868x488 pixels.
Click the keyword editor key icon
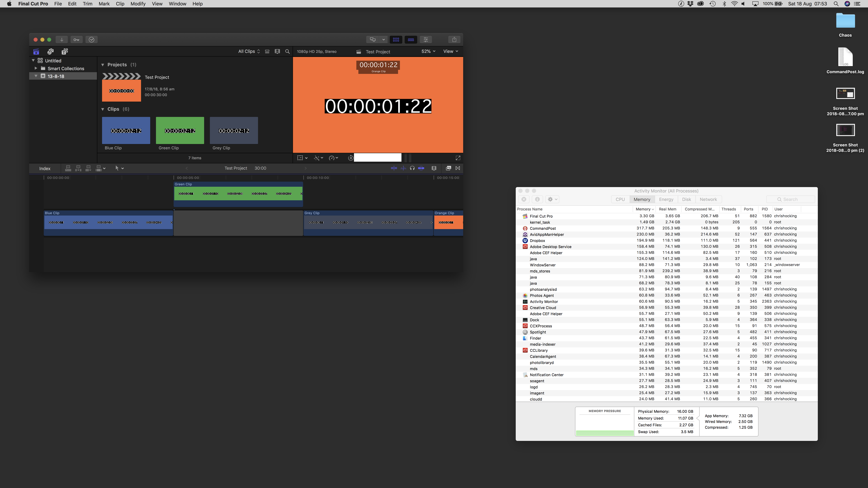[x=76, y=39]
